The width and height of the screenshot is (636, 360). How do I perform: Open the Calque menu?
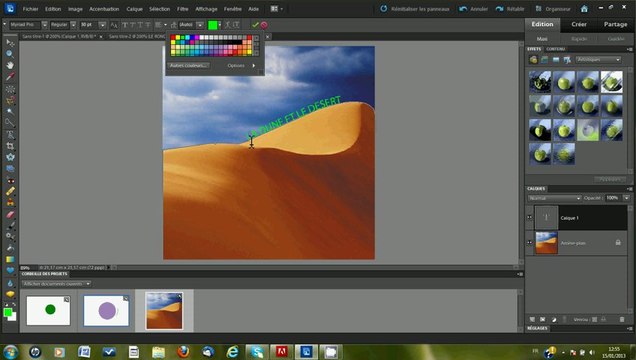point(134,9)
